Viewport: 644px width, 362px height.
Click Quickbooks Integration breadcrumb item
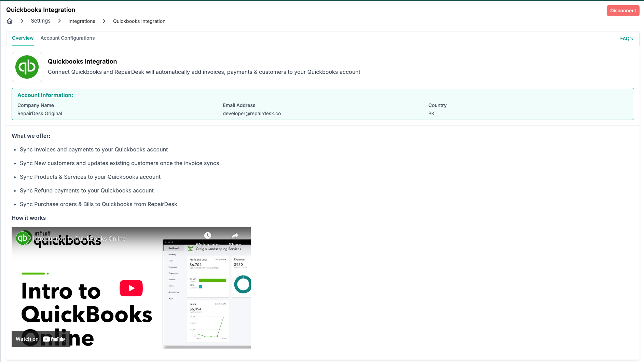click(x=139, y=21)
